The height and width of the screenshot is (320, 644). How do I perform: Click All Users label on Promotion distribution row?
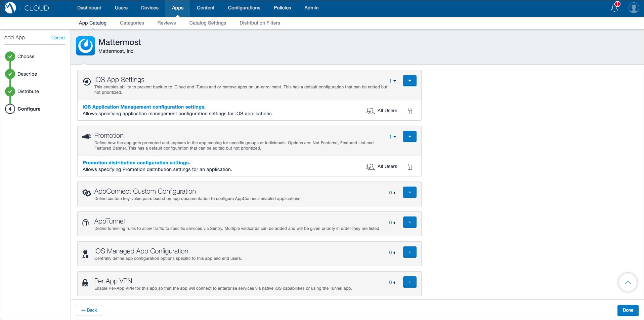[387, 166]
